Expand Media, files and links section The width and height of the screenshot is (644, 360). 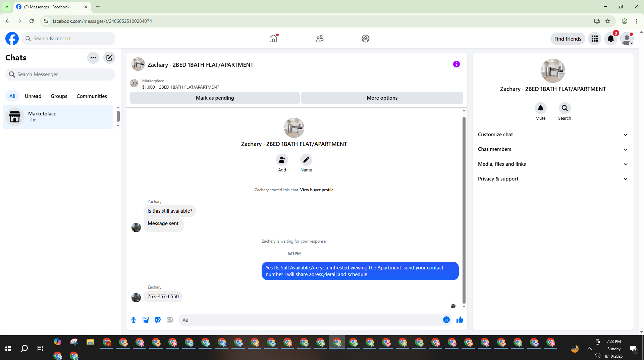coord(553,164)
